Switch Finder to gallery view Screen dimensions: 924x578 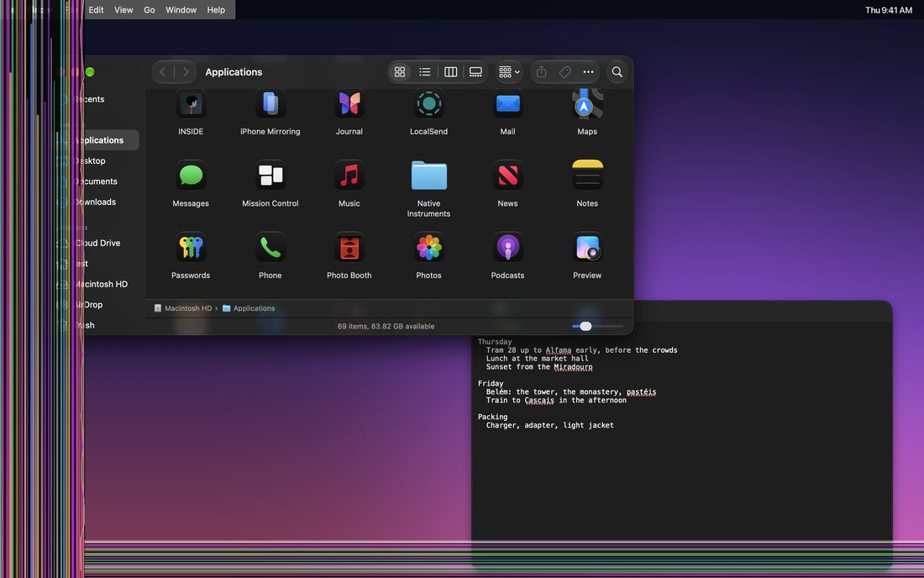475,72
